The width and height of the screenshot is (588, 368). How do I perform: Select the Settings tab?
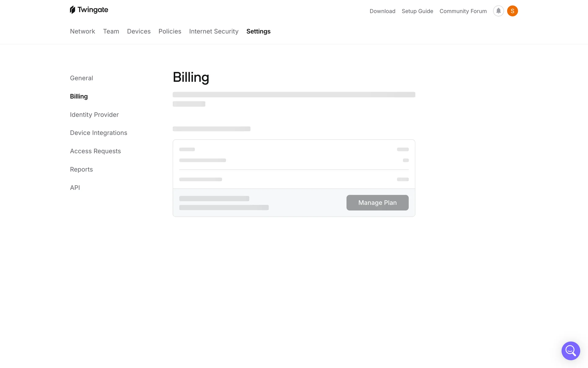coord(258,31)
